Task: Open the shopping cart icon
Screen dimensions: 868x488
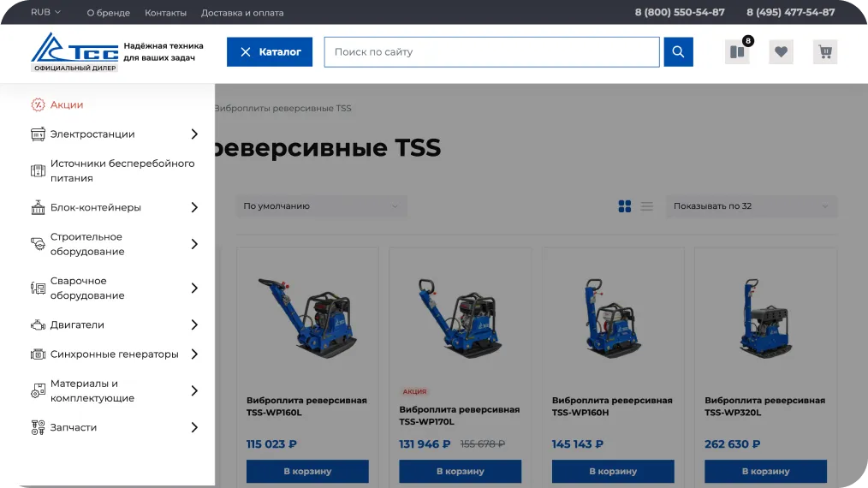Action: (825, 52)
